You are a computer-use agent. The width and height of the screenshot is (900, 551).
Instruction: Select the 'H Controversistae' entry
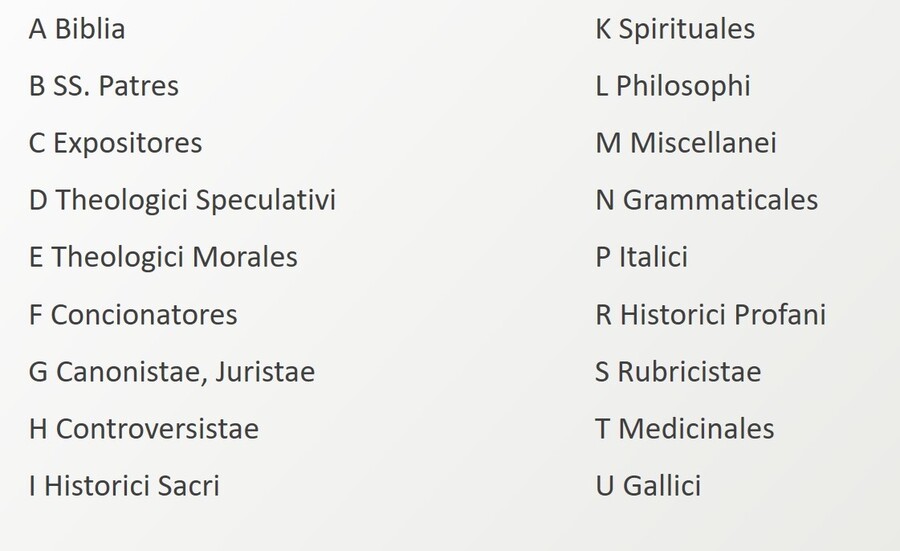coord(144,429)
